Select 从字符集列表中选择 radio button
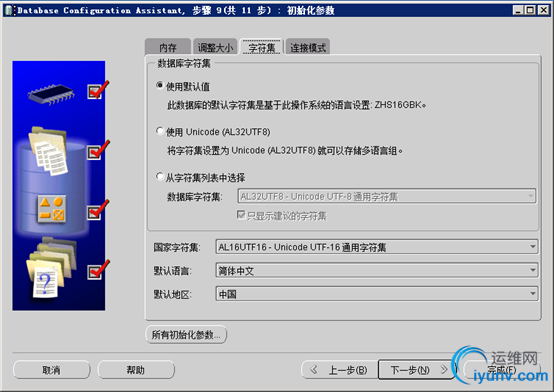Viewport: 554px width, 392px height. coord(160,176)
